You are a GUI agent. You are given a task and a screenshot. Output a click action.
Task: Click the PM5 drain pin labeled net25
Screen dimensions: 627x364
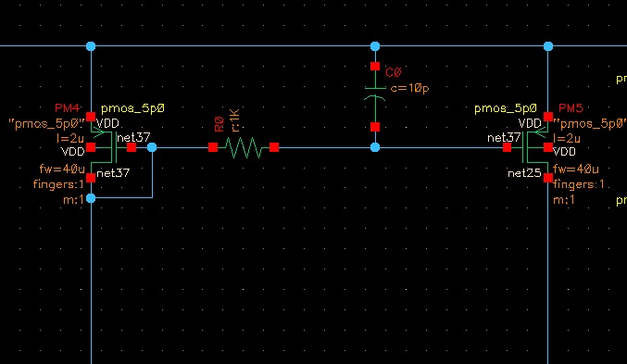(548, 178)
